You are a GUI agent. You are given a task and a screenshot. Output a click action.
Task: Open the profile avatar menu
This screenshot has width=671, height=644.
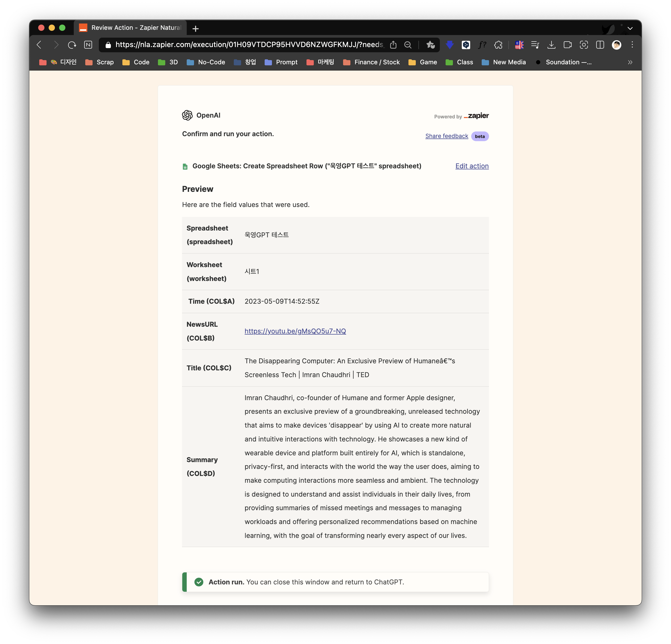pyautogui.click(x=617, y=45)
